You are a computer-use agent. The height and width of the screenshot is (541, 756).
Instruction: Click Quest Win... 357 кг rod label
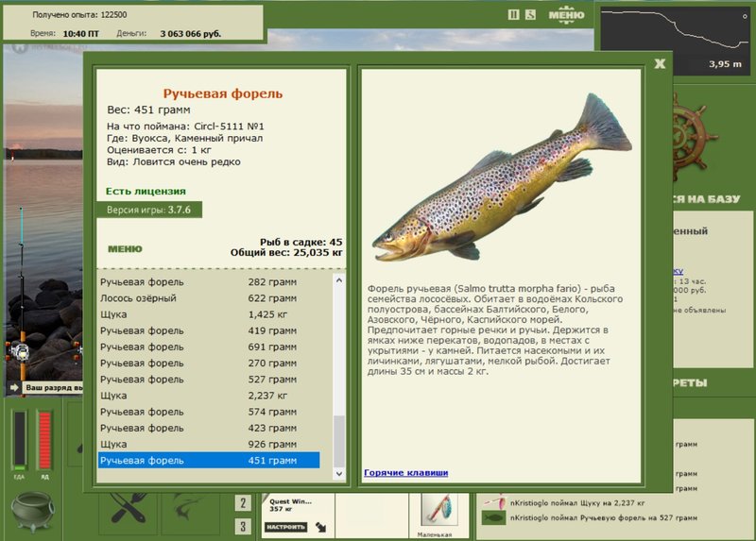point(290,505)
